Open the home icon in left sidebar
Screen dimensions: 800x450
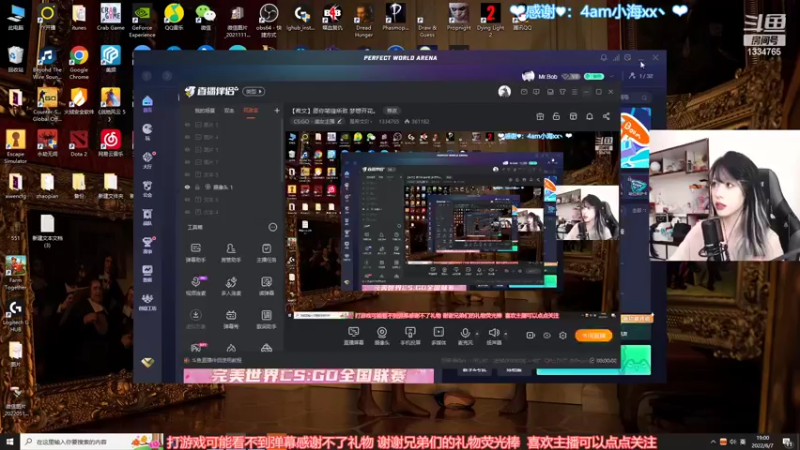tap(147, 102)
